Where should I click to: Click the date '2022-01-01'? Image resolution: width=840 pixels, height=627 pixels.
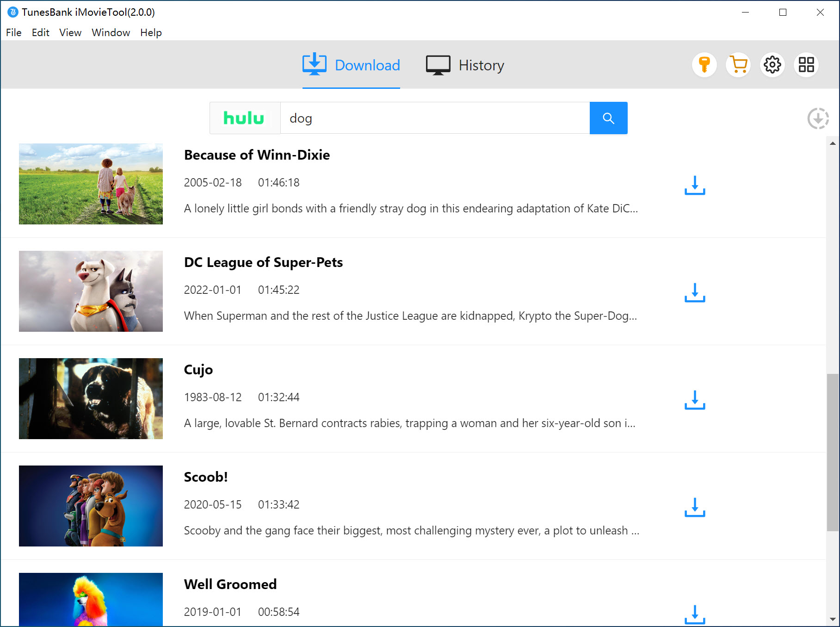(x=213, y=290)
